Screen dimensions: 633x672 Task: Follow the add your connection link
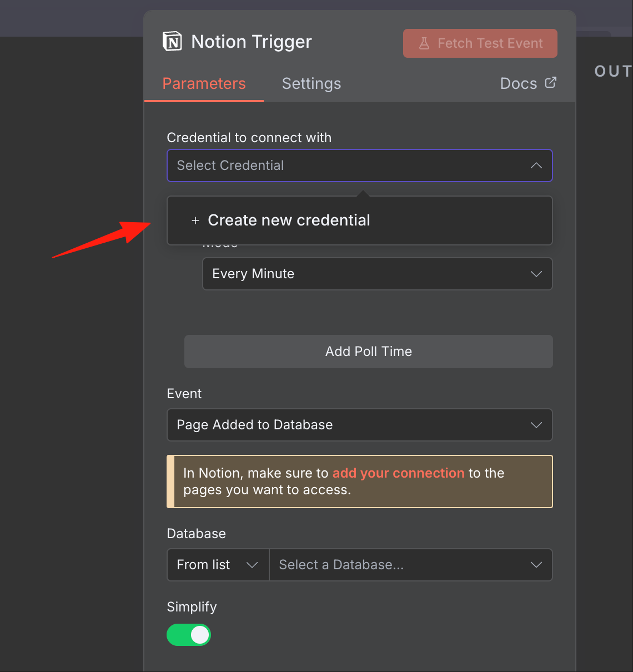[398, 473]
